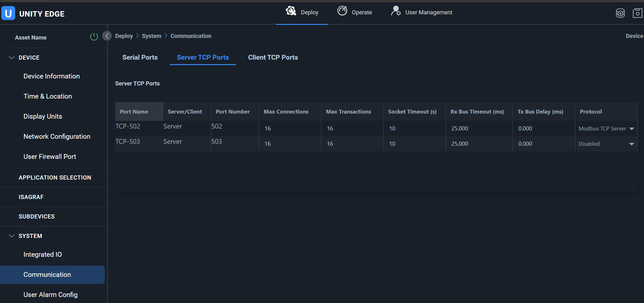Screen dimensions: 644x303
Task: Switch to the Serial Ports tab
Action: [x=140, y=57]
